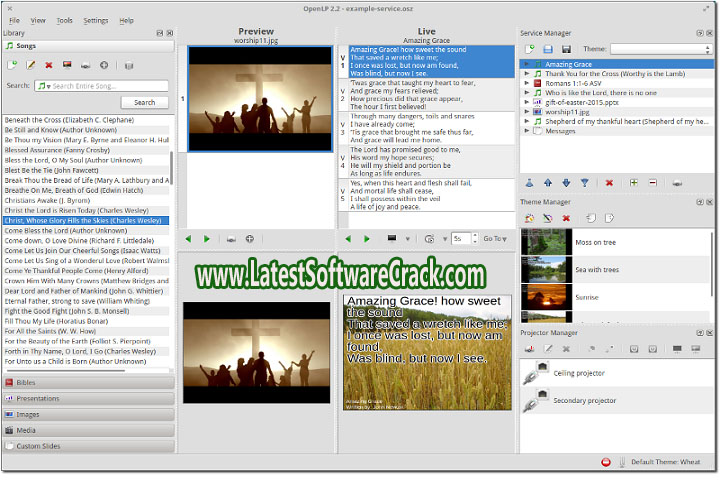Switch to the Presentations library tab
This screenshot has width=720, height=480.
coord(89,399)
